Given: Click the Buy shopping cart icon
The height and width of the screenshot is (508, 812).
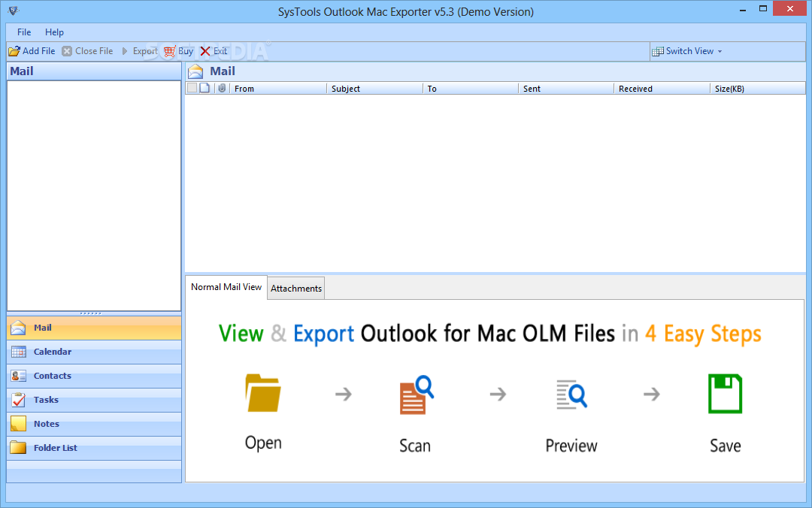Looking at the screenshot, I should 170,51.
